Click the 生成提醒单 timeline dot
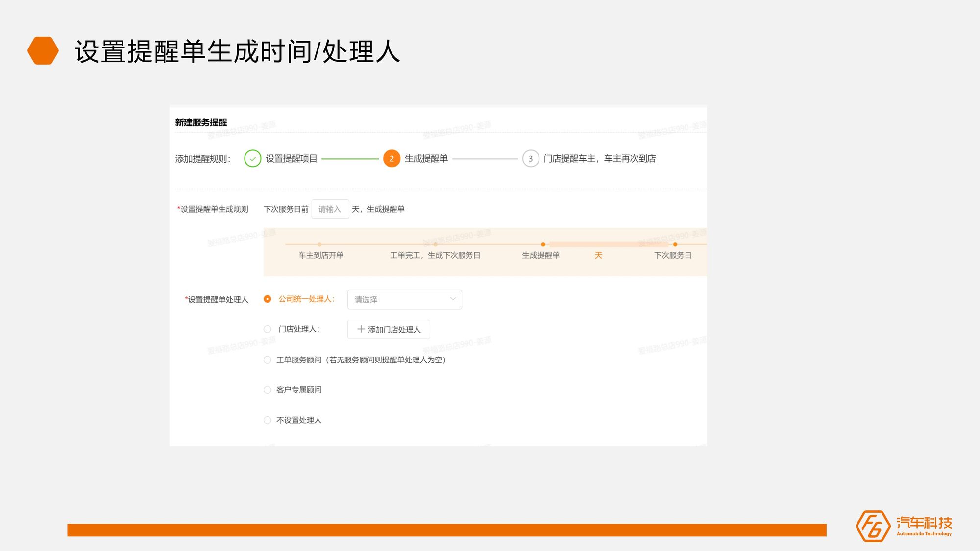The height and width of the screenshot is (551, 980). 543,244
